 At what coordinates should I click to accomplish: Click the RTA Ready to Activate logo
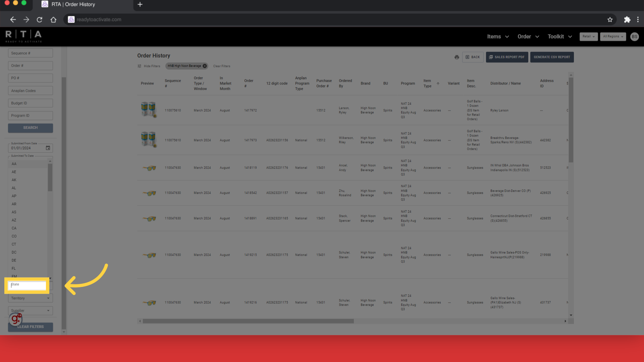coord(23,36)
